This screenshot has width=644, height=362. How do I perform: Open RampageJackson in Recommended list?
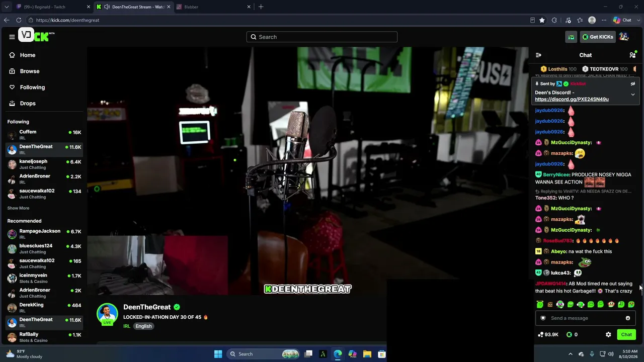(x=44, y=234)
